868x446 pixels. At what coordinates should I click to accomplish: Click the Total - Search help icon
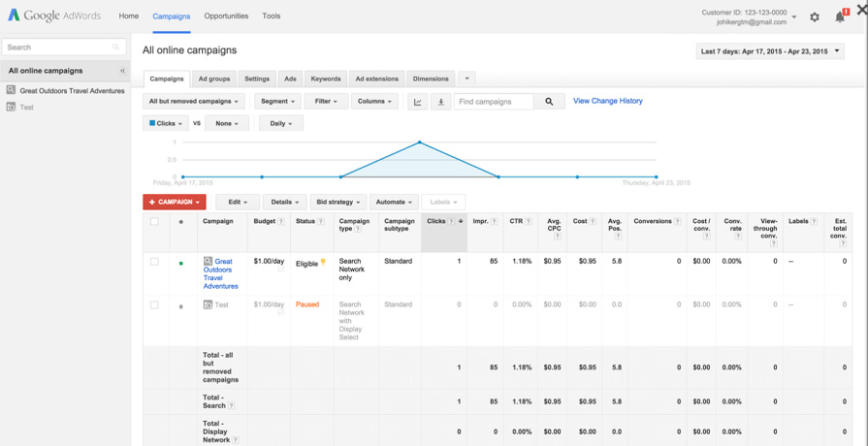point(232,406)
